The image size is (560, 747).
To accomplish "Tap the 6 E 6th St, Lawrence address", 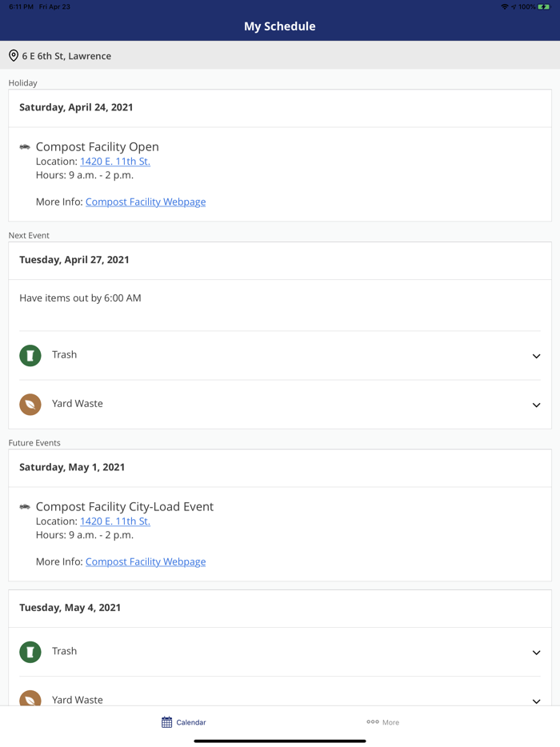I will [66, 56].
